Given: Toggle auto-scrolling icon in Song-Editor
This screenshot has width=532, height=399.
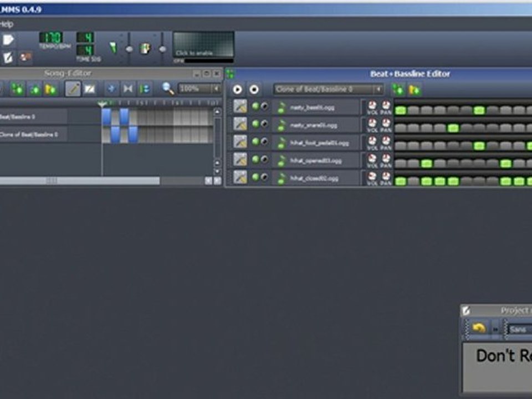Looking at the screenshot, I should (111, 89).
